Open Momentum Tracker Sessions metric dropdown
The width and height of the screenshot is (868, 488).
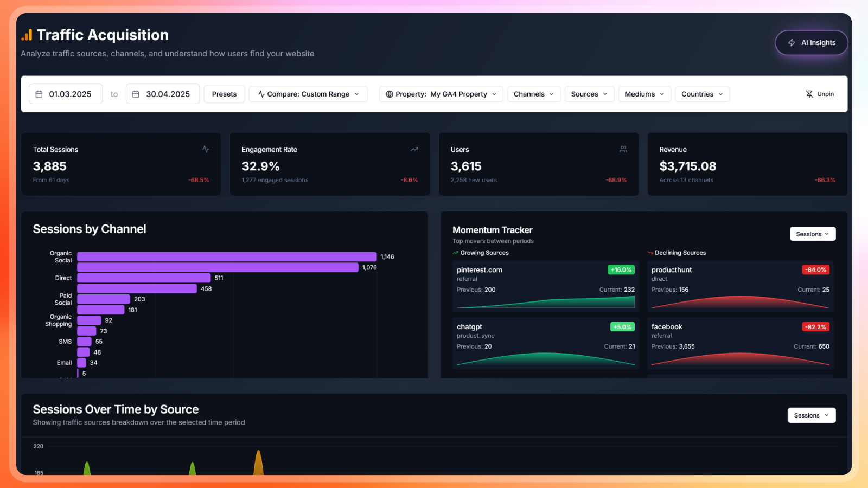pyautogui.click(x=812, y=234)
